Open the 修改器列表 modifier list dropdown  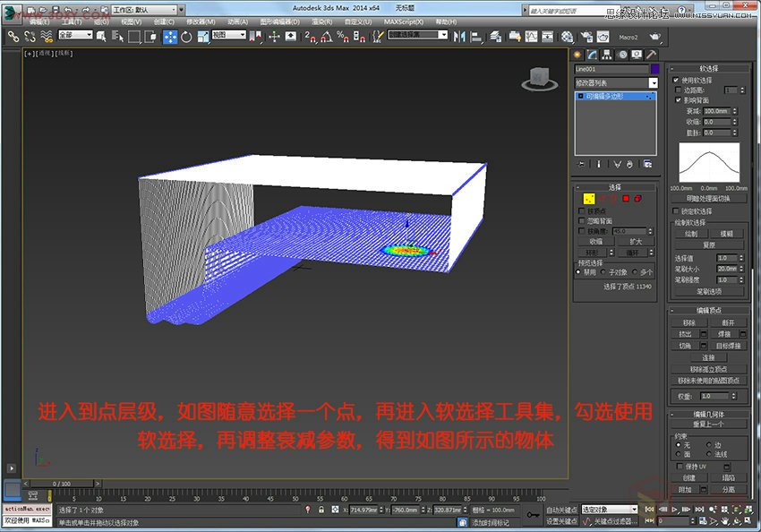point(616,82)
